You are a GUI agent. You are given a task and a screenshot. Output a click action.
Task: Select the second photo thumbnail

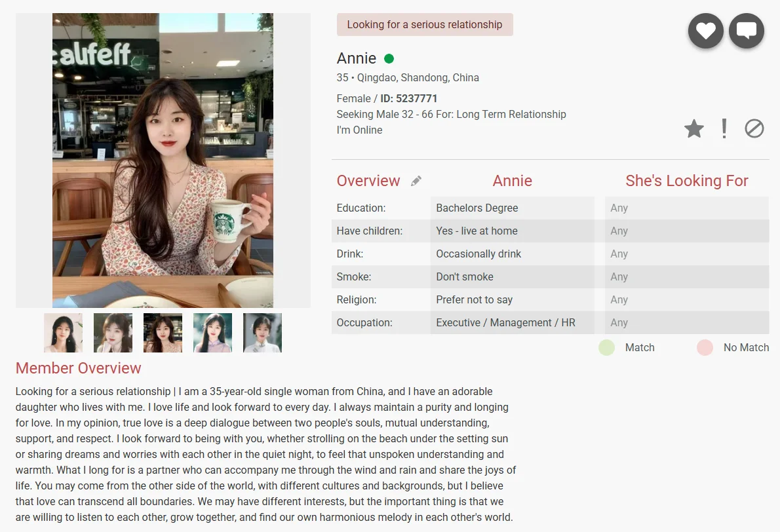pos(113,333)
